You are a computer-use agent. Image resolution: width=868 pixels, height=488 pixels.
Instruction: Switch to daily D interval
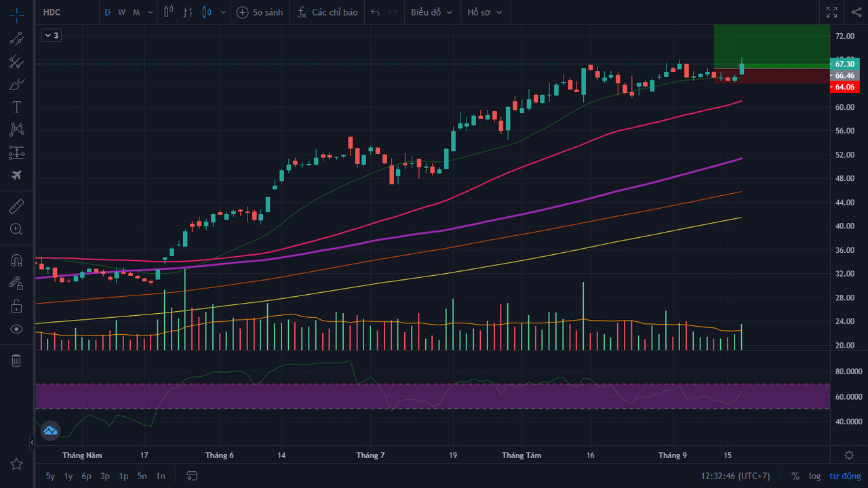click(107, 12)
